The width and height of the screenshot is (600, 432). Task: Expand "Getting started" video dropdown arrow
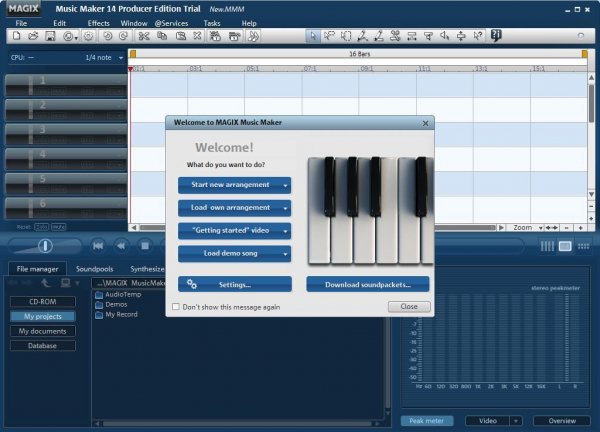[285, 231]
